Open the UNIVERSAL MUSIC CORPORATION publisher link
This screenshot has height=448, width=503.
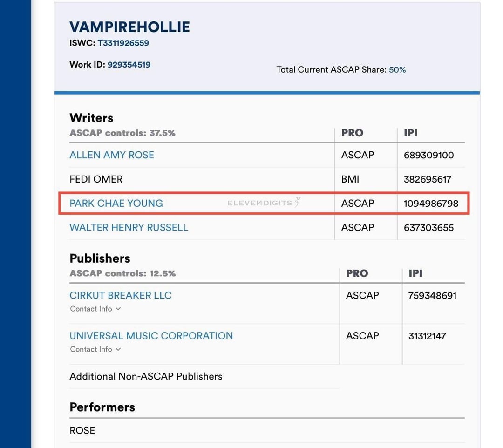coord(151,336)
